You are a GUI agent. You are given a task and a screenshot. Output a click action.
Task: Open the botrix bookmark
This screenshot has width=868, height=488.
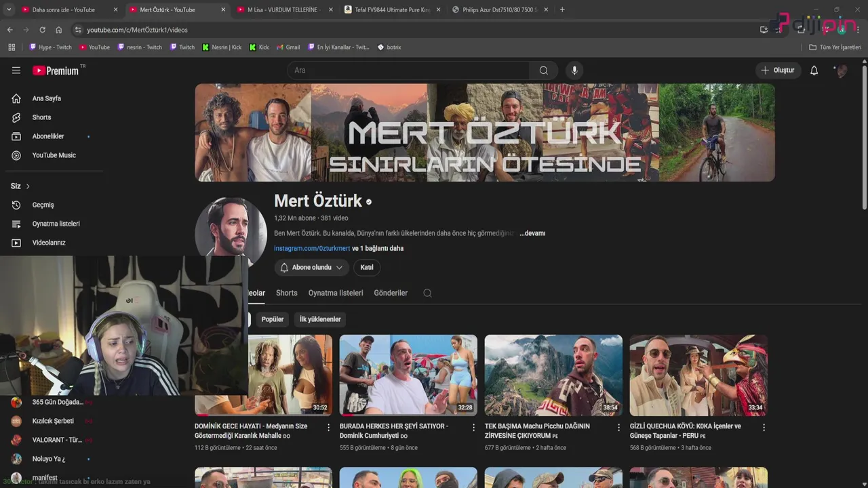pyautogui.click(x=389, y=47)
